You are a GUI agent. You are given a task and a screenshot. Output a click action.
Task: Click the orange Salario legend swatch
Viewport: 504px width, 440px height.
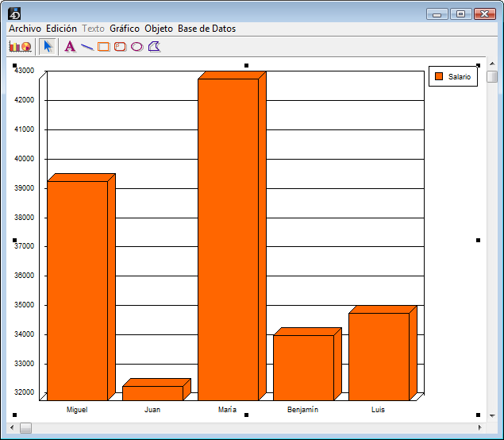point(437,77)
